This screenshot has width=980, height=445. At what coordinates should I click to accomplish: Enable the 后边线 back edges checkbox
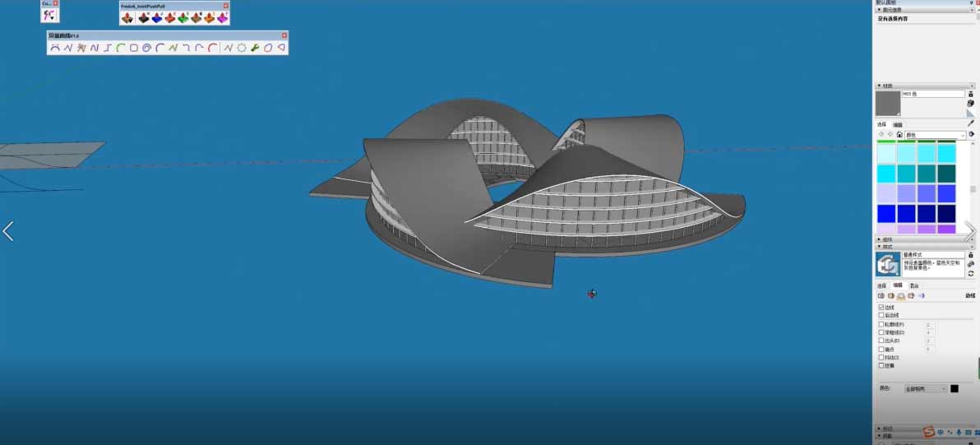click(882, 314)
